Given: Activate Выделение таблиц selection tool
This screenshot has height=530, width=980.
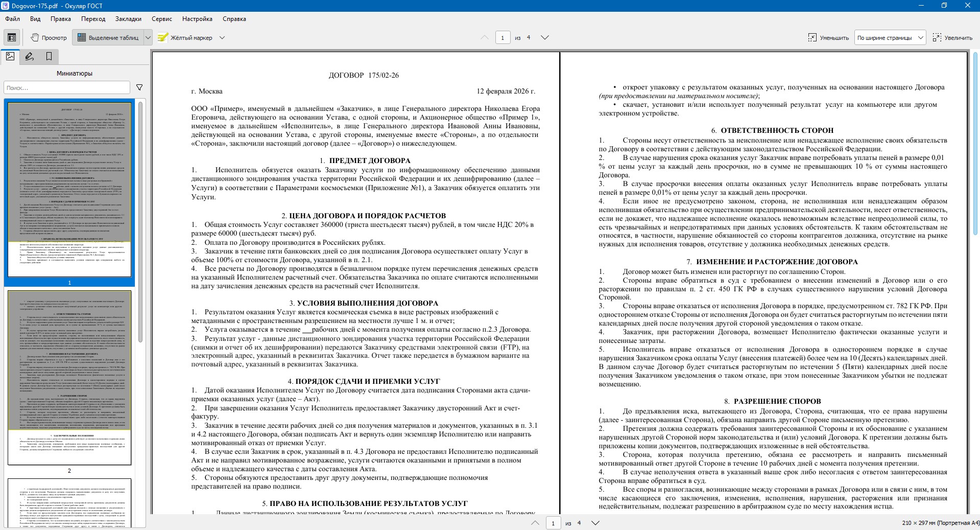Looking at the screenshot, I should [x=108, y=37].
